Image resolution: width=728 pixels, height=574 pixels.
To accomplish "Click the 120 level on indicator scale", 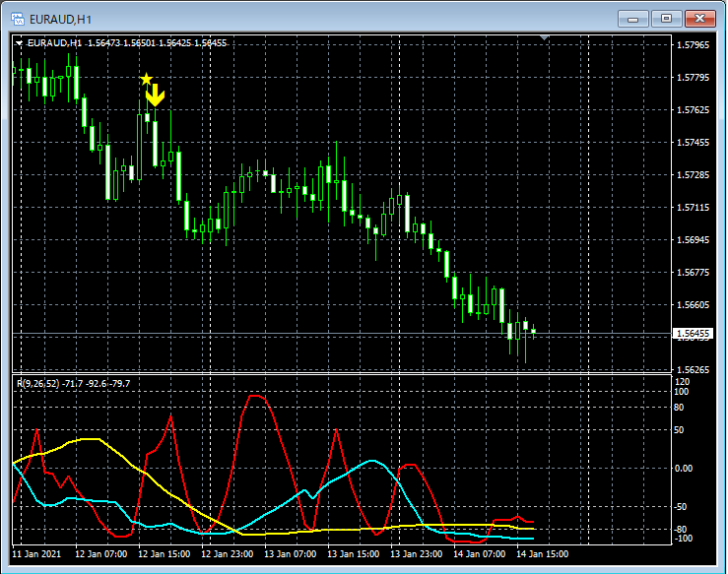I will [682, 379].
